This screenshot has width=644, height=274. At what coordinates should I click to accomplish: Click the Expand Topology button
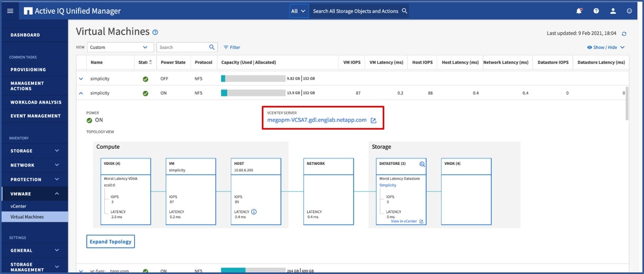(x=110, y=241)
